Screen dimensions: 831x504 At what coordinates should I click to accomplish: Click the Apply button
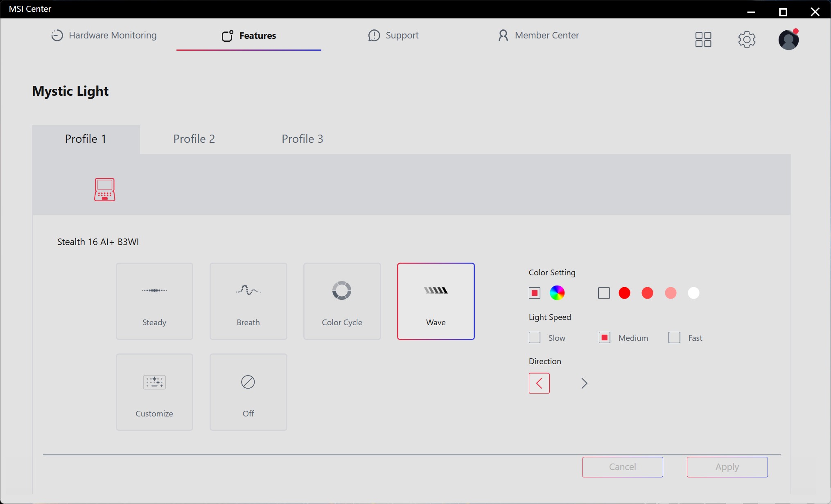tap(727, 467)
